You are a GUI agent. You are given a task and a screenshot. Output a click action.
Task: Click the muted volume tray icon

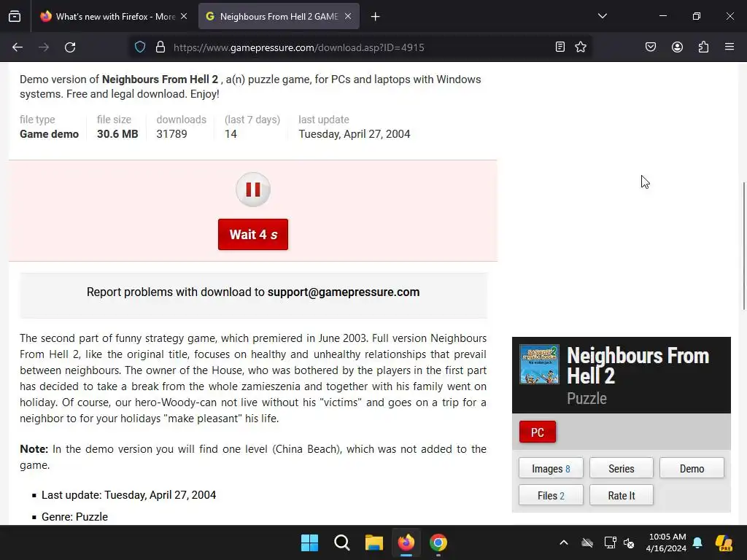point(630,542)
